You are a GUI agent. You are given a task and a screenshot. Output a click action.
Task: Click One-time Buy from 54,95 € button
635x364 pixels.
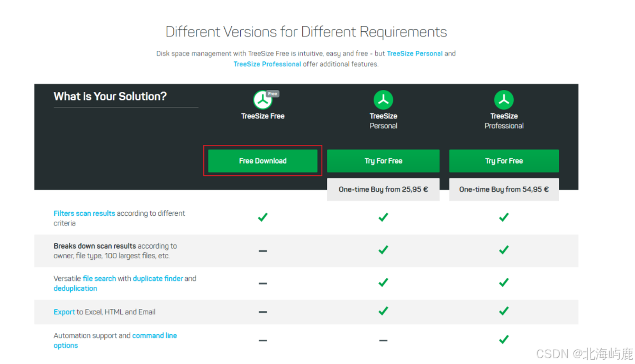click(504, 189)
